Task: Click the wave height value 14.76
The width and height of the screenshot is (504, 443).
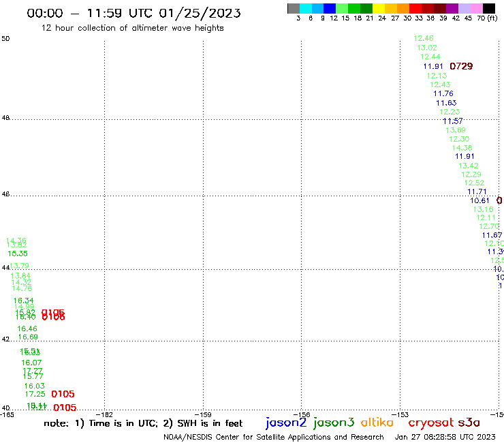Action: [22, 288]
